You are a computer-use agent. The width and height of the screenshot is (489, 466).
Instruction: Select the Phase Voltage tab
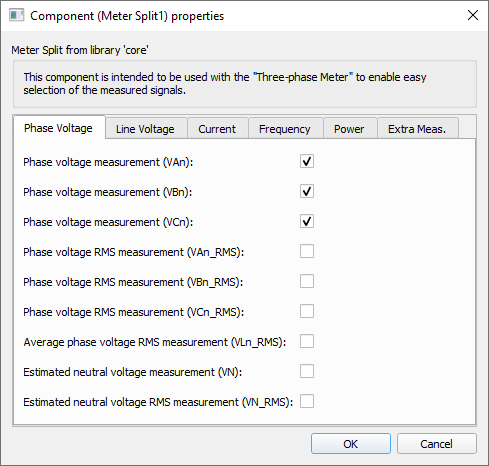(x=59, y=128)
